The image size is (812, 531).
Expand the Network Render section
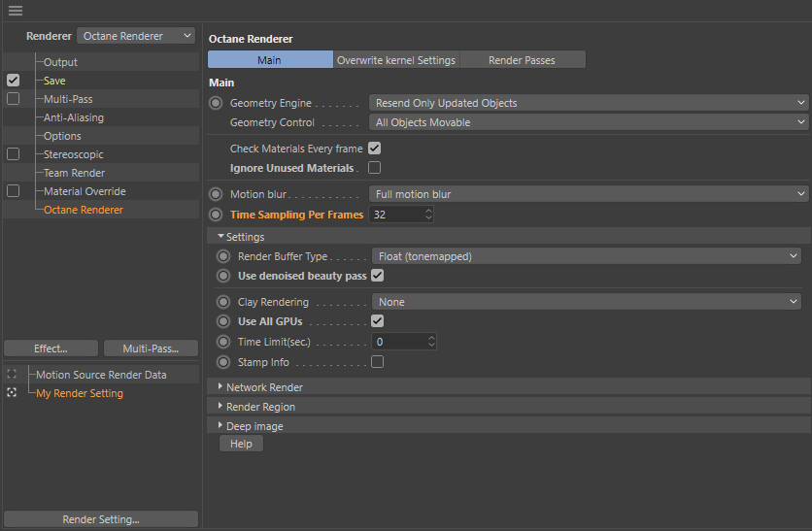221,387
